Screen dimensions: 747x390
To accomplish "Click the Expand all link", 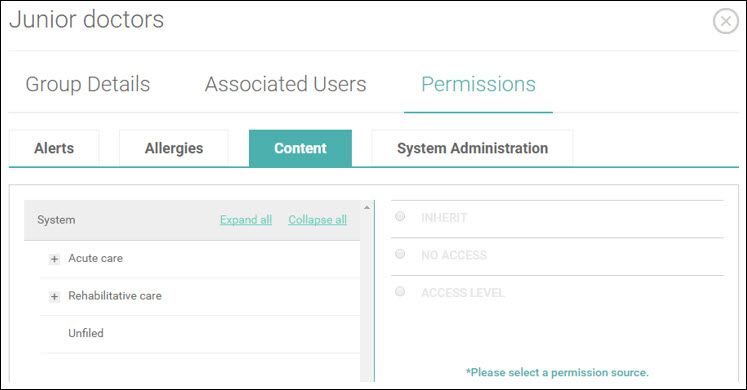I will (x=246, y=220).
